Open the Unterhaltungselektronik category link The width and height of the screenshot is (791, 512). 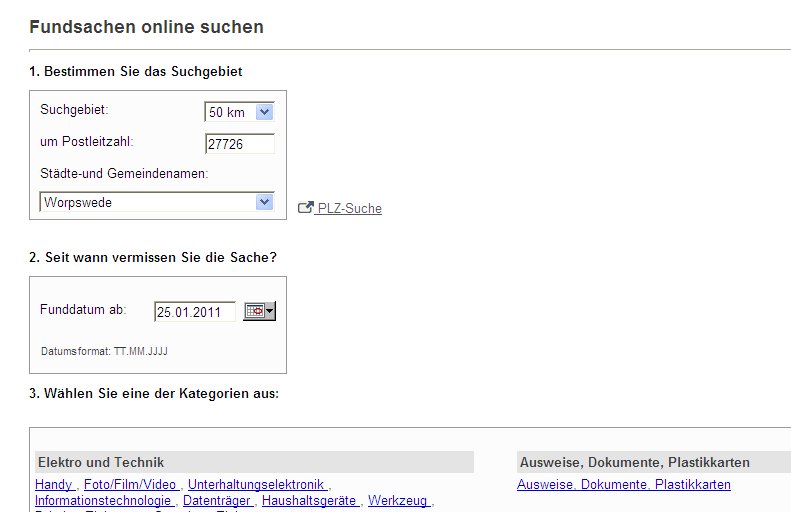[256, 484]
